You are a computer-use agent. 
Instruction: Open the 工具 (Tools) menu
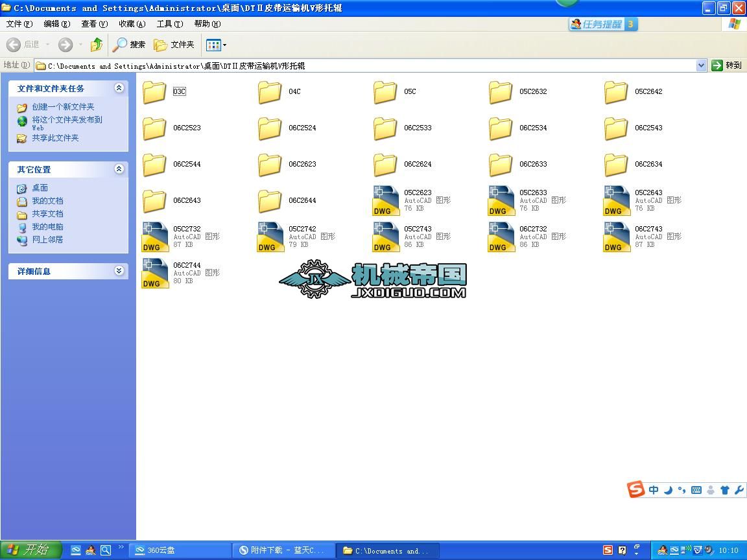(x=169, y=24)
